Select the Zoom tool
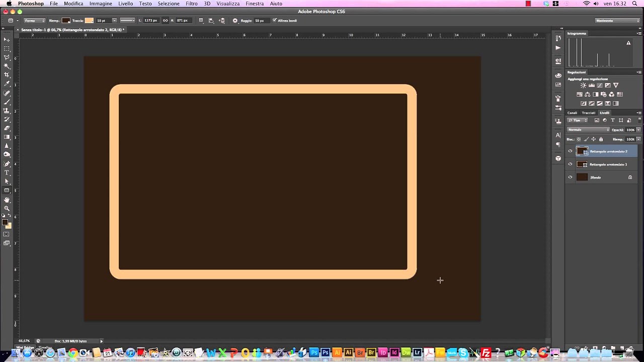The height and width of the screenshot is (362, 644). click(x=7, y=208)
